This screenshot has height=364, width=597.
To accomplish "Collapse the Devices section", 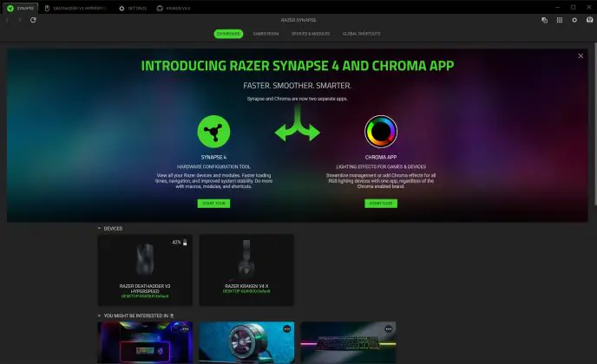I will click(99, 229).
